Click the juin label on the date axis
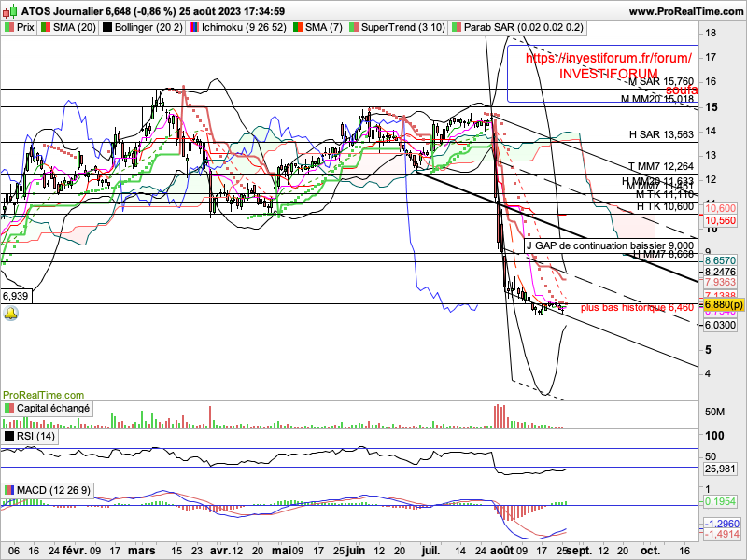Image resolution: width=747 pixels, height=560 pixels. 356,551
